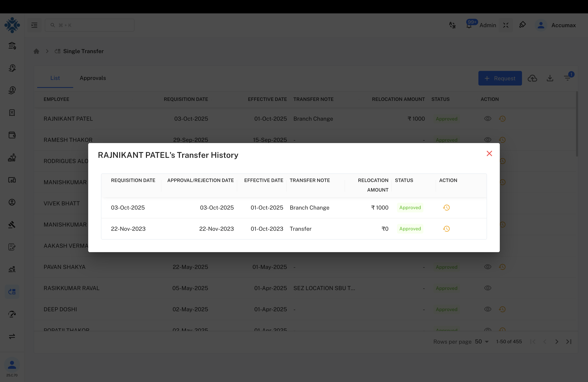Image resolution: width=588 pixels, height=382 pixels.
Task: Toggle fullscreen collapse icon in header
Action: point(506,25)
